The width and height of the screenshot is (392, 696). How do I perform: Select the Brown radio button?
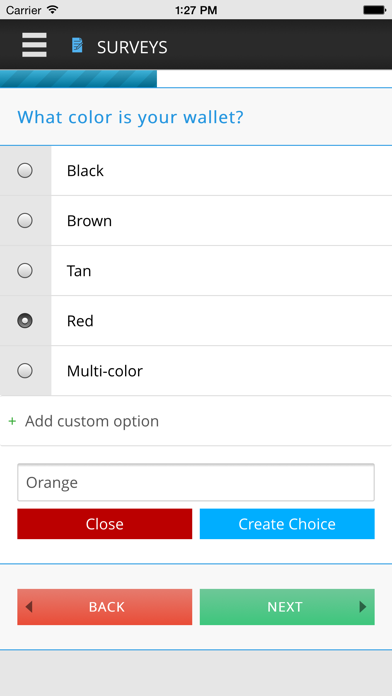coord(25,221)
